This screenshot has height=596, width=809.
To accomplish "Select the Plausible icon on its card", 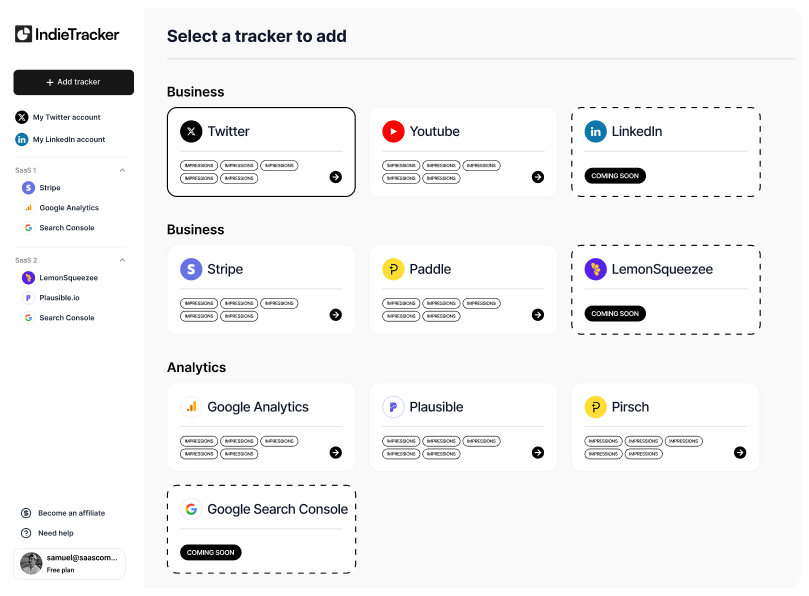I will point(394,406).
